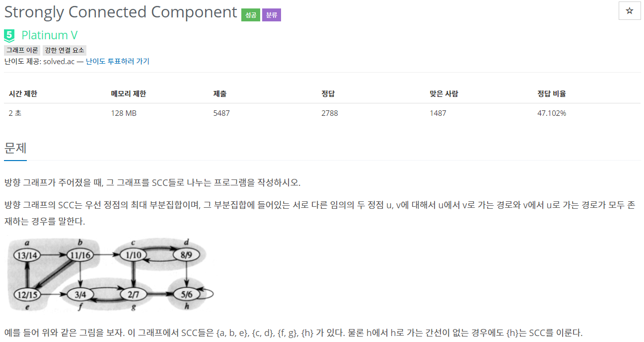The image size is (644, 342).
Task: Open the 강한 연결 요소 tag
Action: (65, 50)
